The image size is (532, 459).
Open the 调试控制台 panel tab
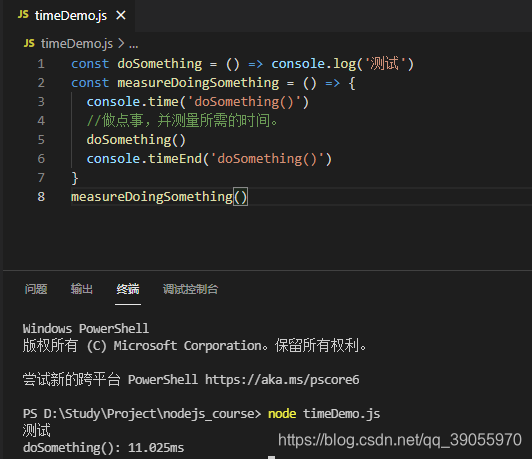[190, 289]
